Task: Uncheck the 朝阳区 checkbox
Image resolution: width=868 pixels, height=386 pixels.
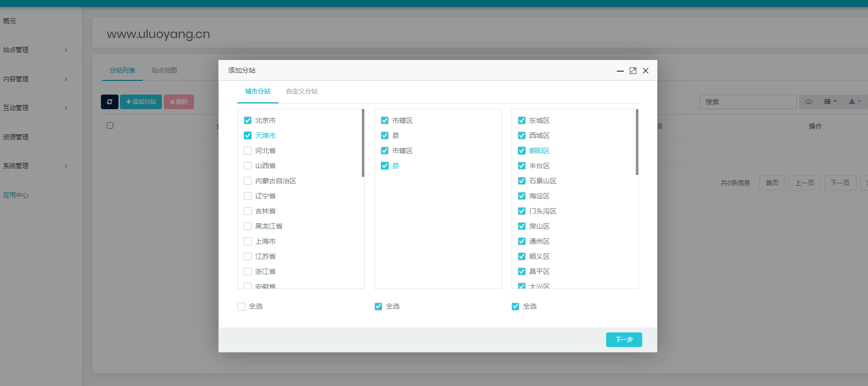Action: (x=522, y=151)
